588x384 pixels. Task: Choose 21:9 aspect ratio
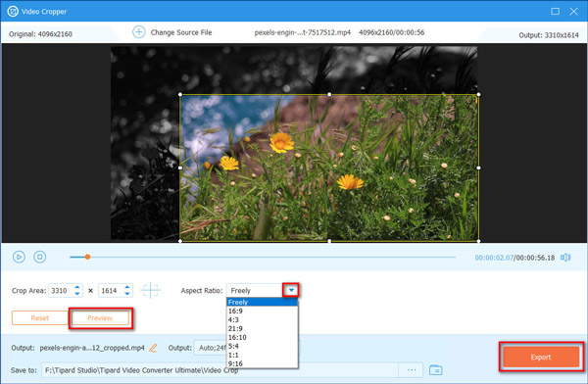click(x=262, y=328)
